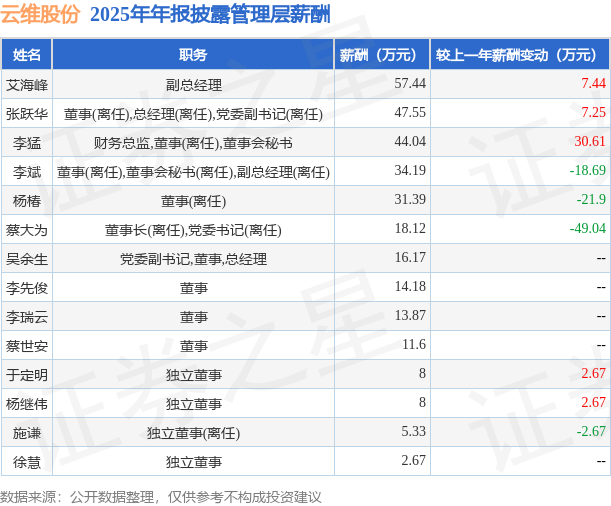The width and height of the screenshot is (611, 506).
Task: Click the 较上一年薪酬变动 column header
Action: [520, 55]
